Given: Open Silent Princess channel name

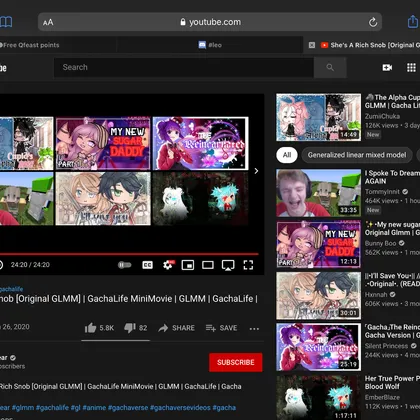Looking at the screenshot, I should point(386,346).
